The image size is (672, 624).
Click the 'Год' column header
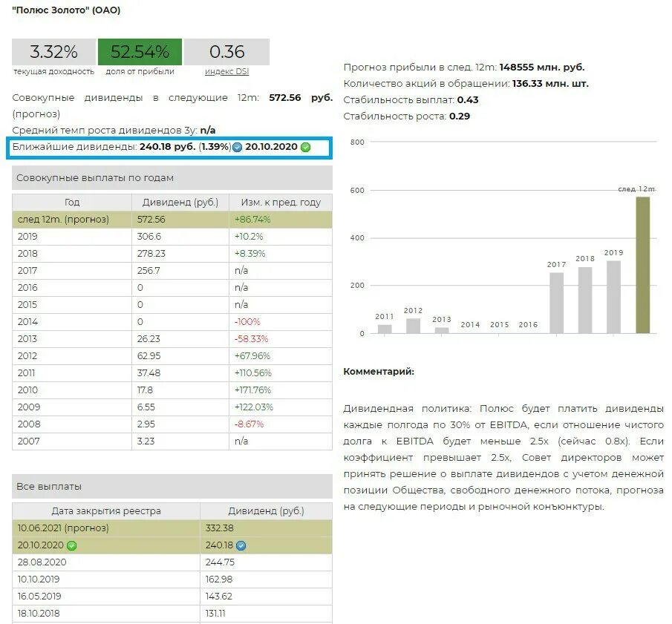pyautogui.click(x=72, y=202)
